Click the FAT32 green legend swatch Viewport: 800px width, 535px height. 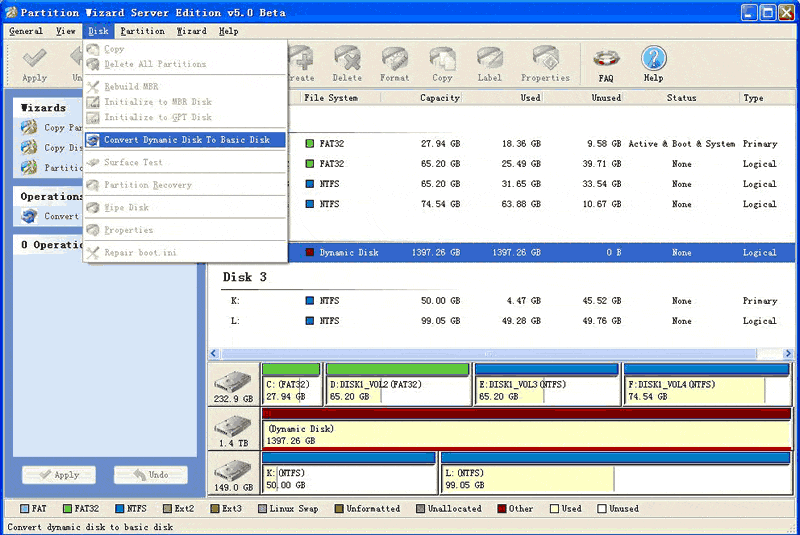tap(67, 508)
